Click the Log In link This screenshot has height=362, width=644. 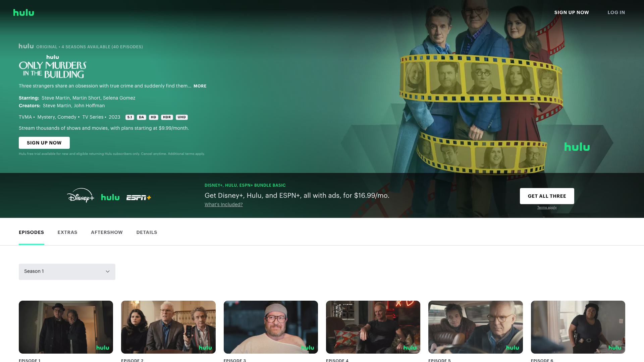[x=616, y=12]
